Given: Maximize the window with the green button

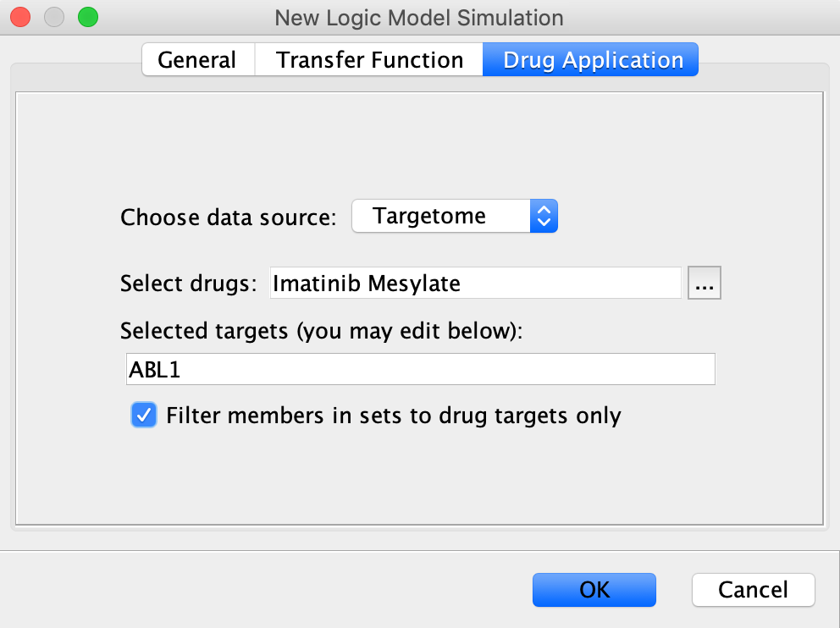Looking at the screenshot, I should 88,17.
